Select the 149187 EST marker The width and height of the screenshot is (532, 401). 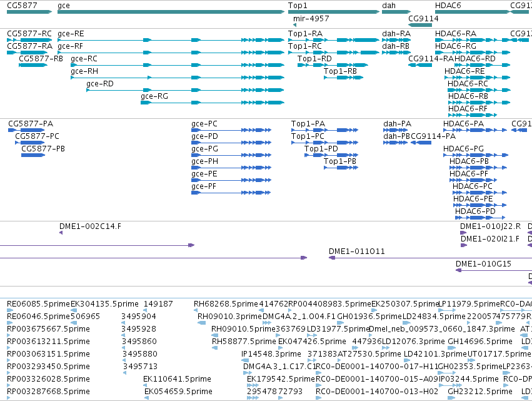[145, 310]
